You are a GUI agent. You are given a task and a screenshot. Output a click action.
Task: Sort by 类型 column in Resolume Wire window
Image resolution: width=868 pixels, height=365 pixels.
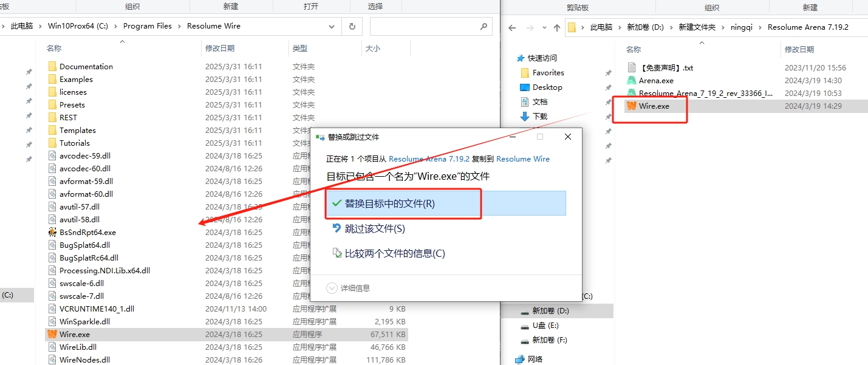pos(300,48)
